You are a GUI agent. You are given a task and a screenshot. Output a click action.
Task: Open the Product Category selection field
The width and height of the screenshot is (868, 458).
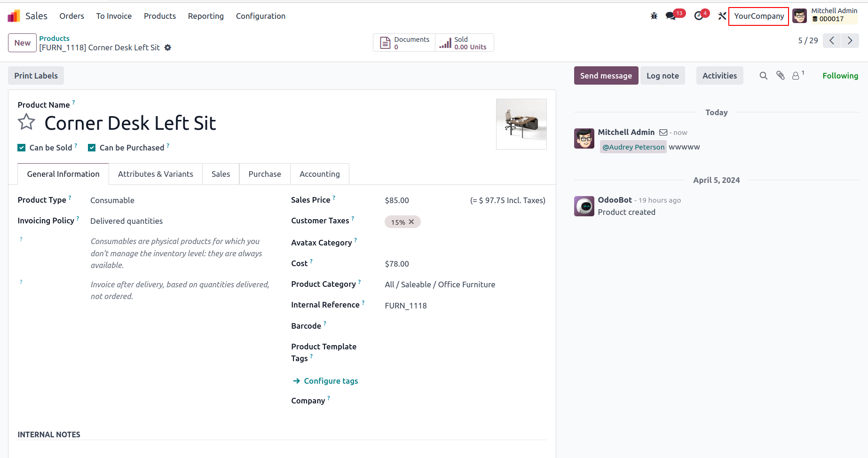click(x=465, y=284)
